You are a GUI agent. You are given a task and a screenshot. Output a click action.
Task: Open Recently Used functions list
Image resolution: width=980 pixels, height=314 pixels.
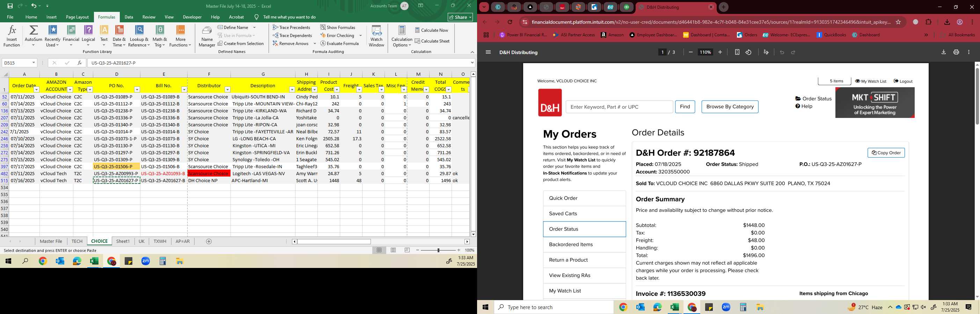[52, 36]
